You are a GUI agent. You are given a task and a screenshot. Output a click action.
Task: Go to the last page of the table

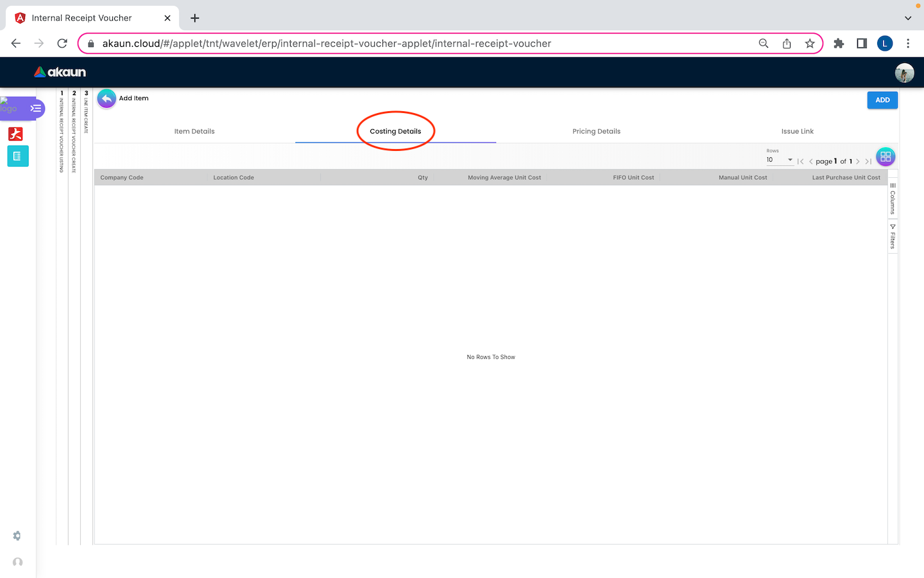868,161
